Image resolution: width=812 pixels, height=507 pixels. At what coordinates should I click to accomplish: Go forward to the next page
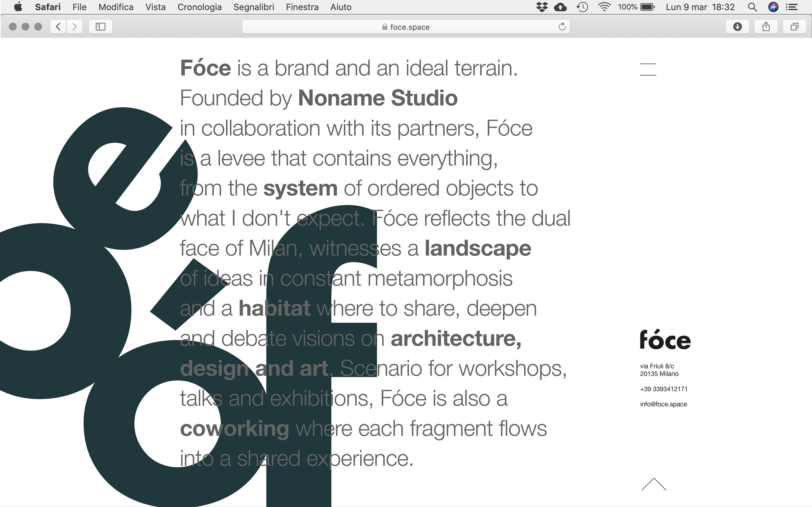click(x=74, y=26)
